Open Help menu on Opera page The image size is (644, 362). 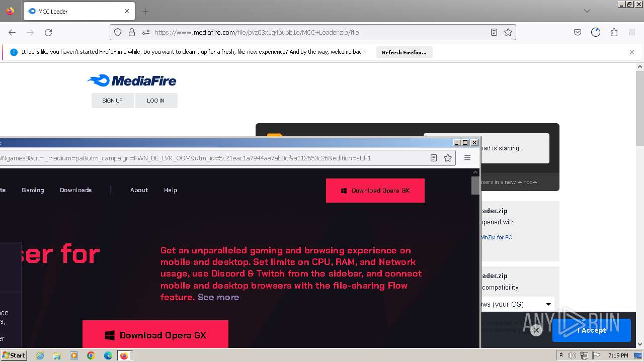pos(171,190)
